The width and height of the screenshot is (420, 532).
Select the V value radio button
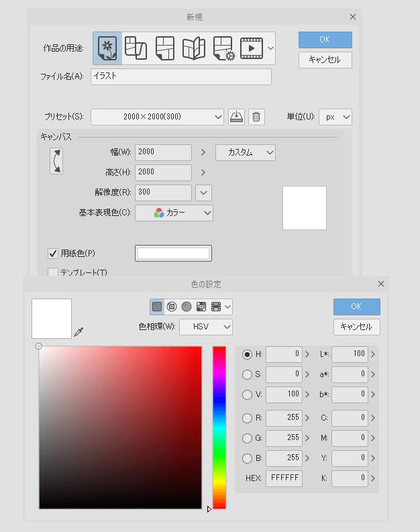tap(247, 394)
